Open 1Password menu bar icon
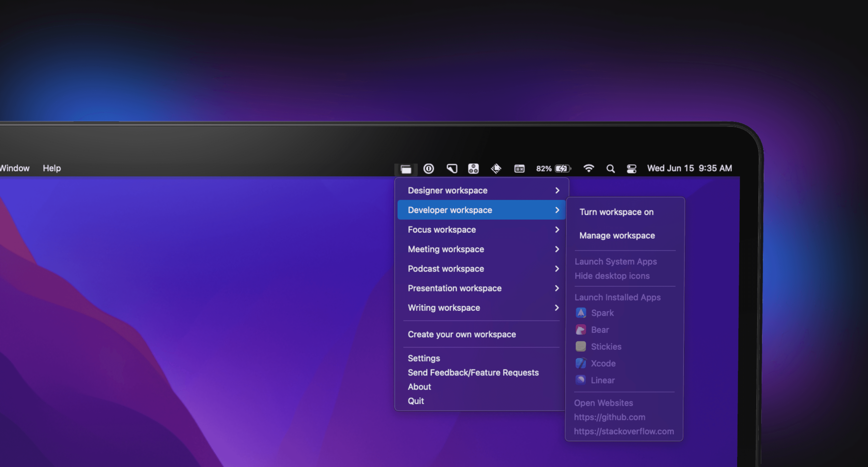Image resolution: width=868 pixels, height=467 pixels. point(429,169)
